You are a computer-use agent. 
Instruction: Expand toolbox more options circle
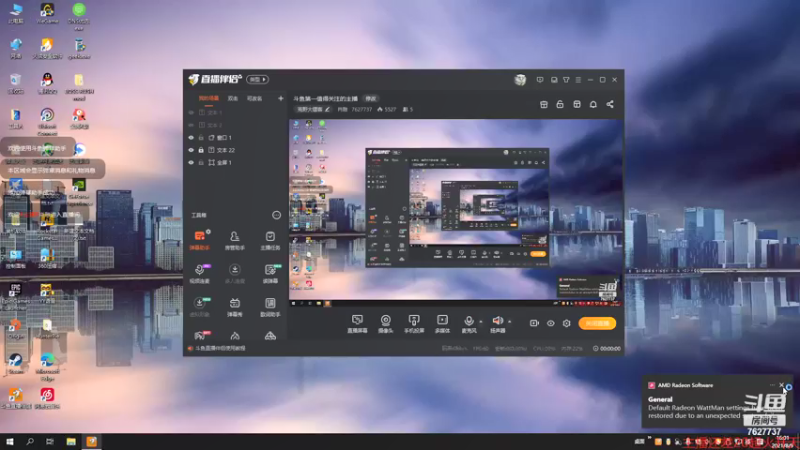[x=276, y=215]
